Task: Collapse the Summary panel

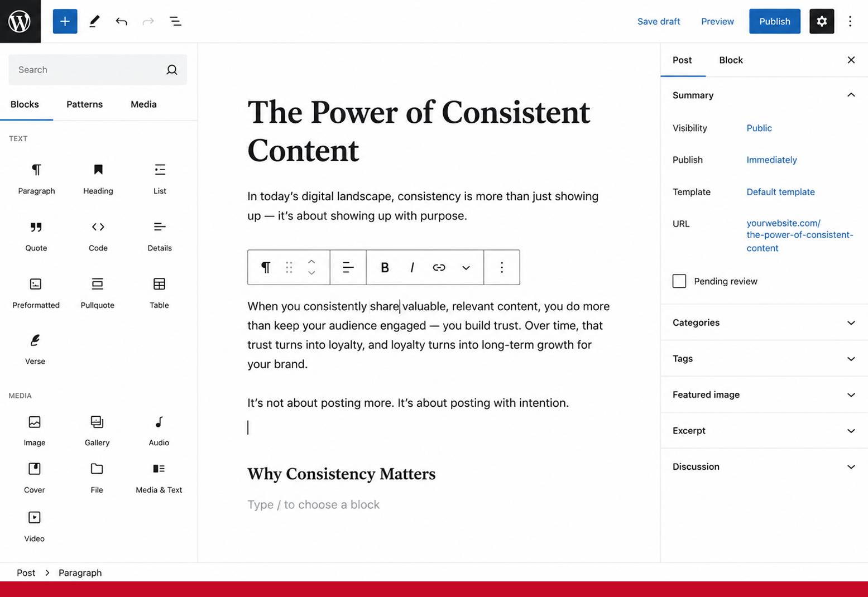Action: click(850, 95)
